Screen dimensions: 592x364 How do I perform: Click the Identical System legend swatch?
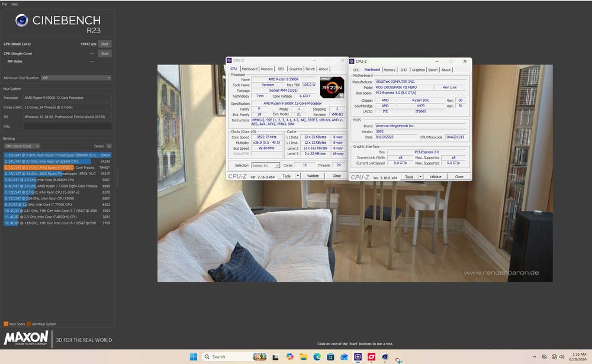click(28, 324)
